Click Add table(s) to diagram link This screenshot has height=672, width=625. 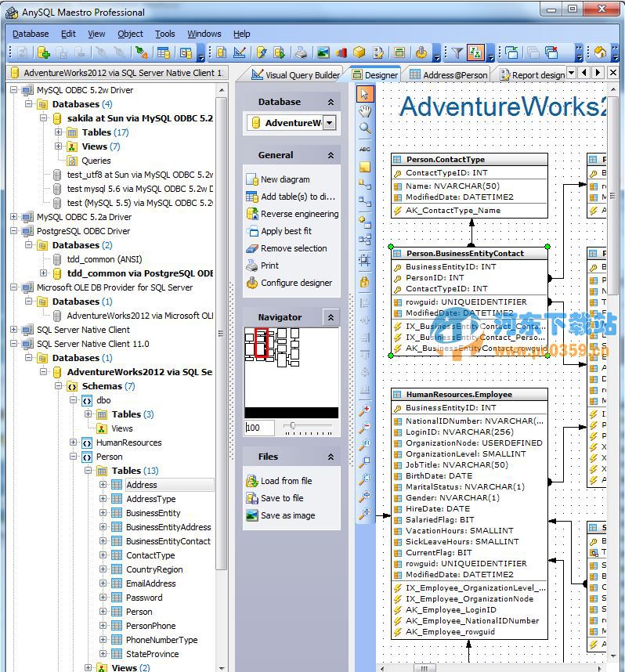click(x=298, y=197)
